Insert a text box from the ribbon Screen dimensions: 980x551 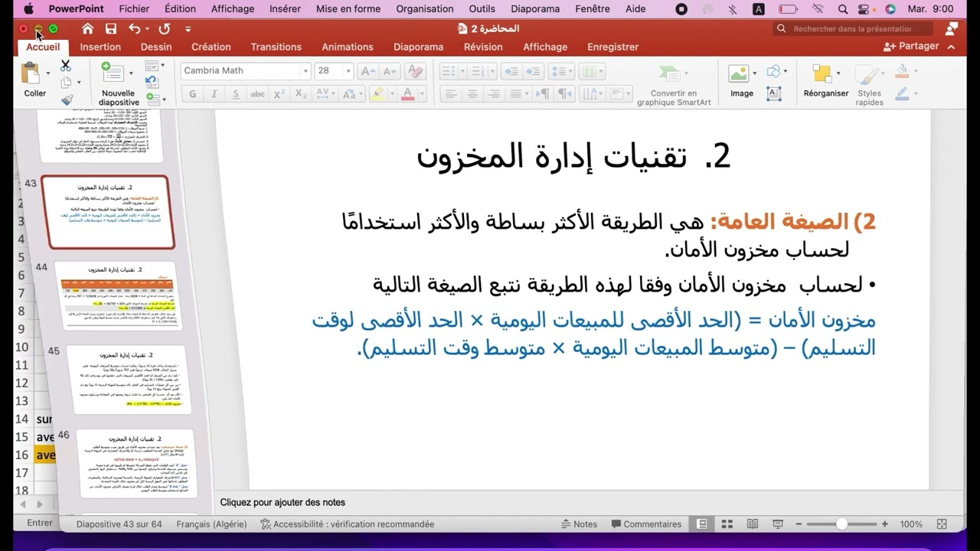(774, 93)
